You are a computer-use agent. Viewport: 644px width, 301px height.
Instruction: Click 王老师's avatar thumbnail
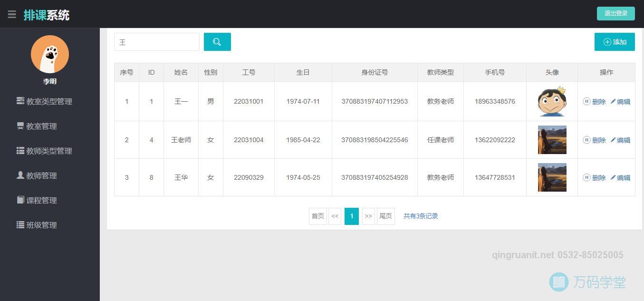click(x=552, y=140)
